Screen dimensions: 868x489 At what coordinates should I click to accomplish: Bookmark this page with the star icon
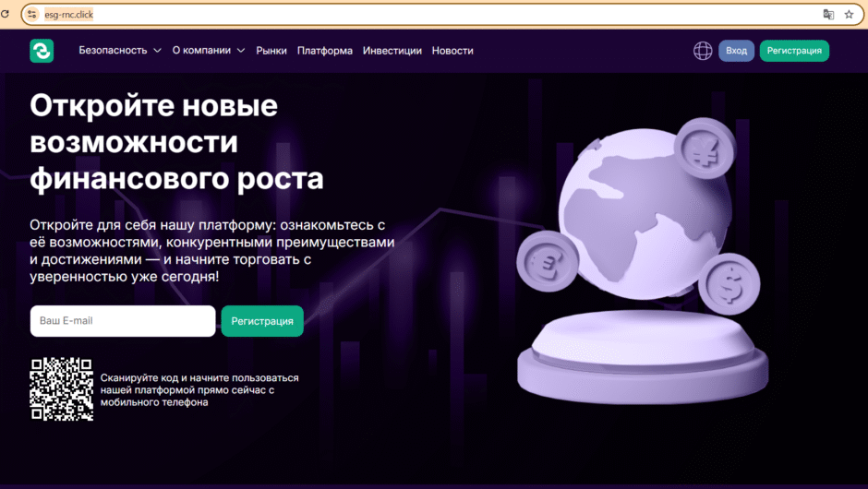coord(849,15)
